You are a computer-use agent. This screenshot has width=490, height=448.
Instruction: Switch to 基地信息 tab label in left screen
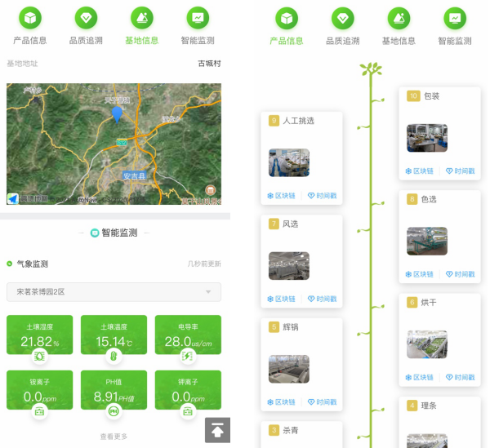tap(142, 41)
